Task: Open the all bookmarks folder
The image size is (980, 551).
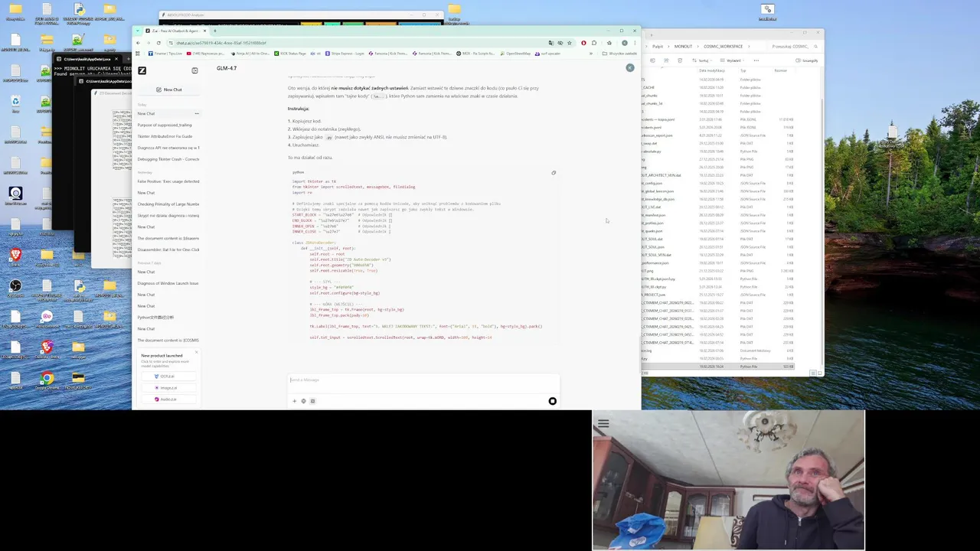Action: pos(621,54)
